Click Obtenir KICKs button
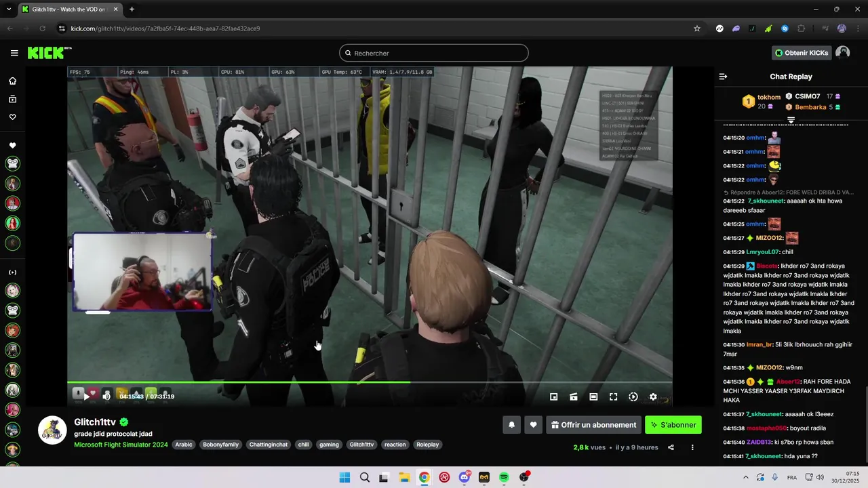The image size is (868, 488). pos(802,53)
